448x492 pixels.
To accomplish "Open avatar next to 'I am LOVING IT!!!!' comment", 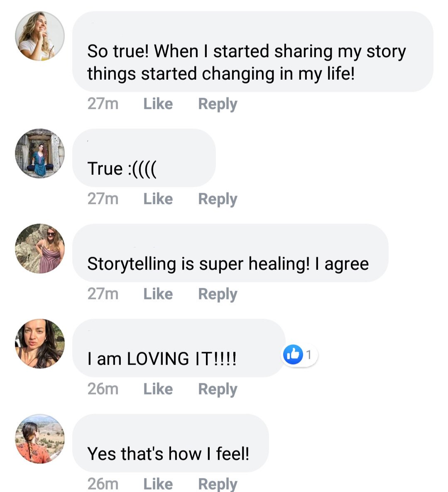I will pos(40,344).
